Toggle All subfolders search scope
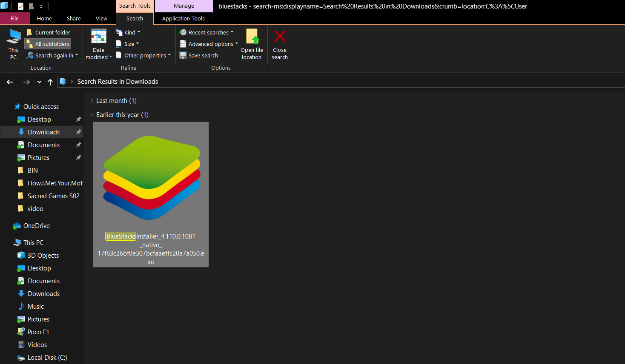The image size is (625, 364). 48,44
